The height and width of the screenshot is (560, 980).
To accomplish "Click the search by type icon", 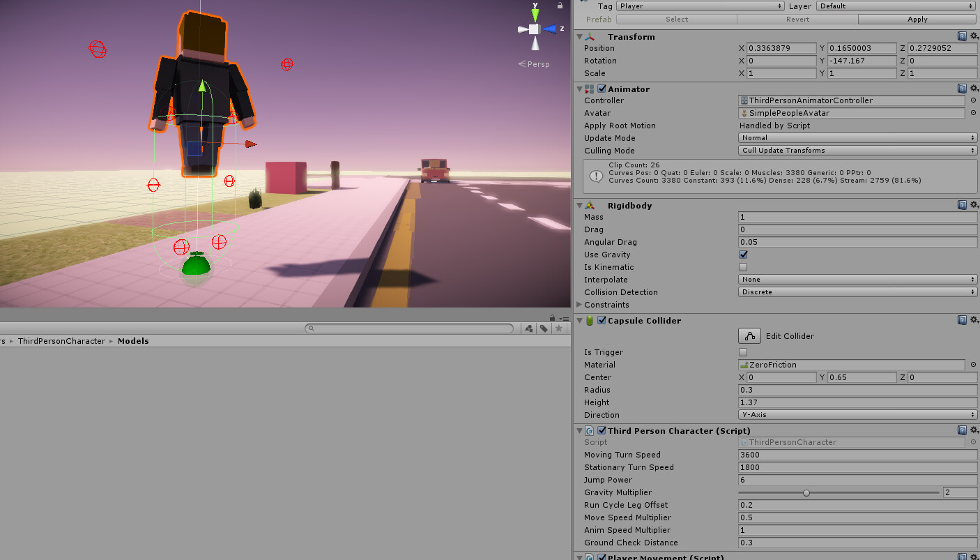I will point(528,328).
